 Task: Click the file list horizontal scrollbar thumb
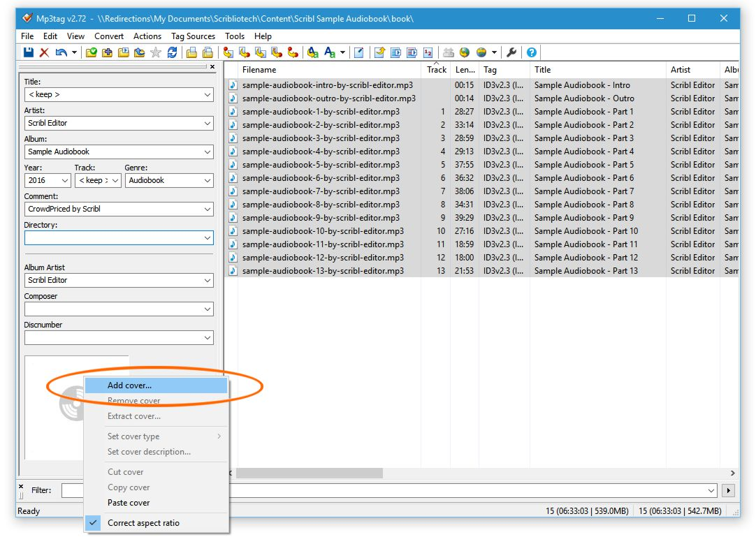[309, 473]
